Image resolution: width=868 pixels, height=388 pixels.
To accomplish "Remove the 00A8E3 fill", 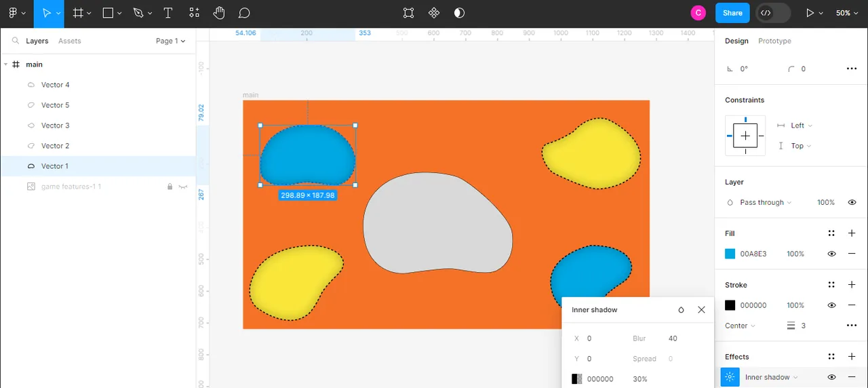I will pos(852,254).
